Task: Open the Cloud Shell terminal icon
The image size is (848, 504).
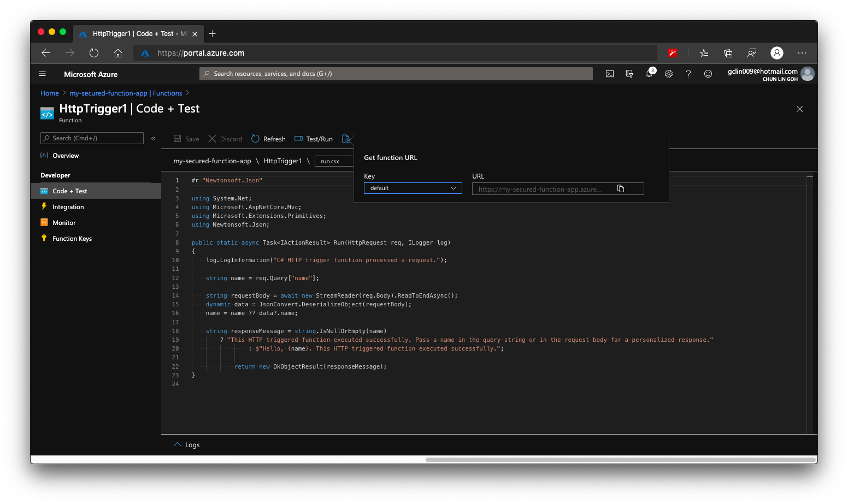Action: (609, 73)
